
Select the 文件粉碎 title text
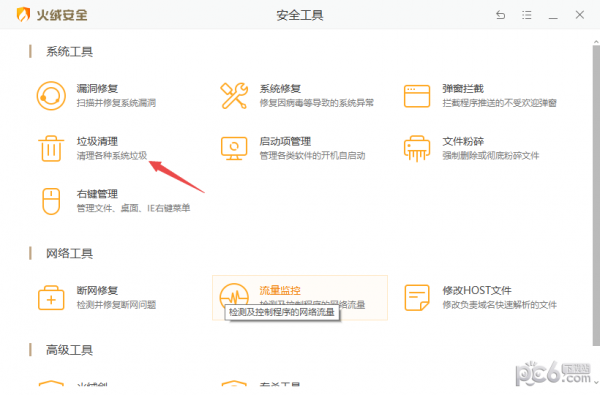point(463,142)
